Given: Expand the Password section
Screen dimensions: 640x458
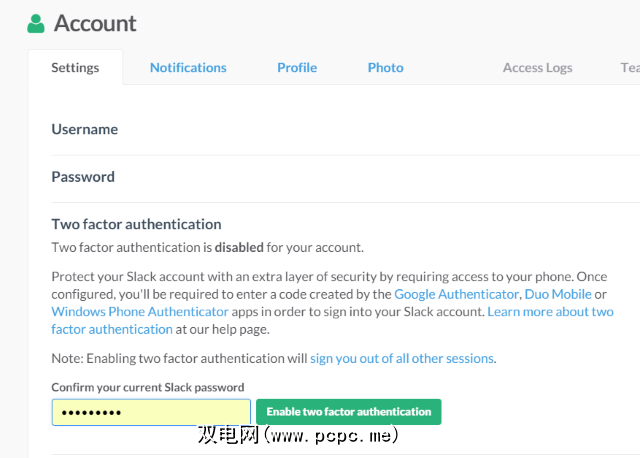Looking at the screenshot, I should click(x=83, y=177).
